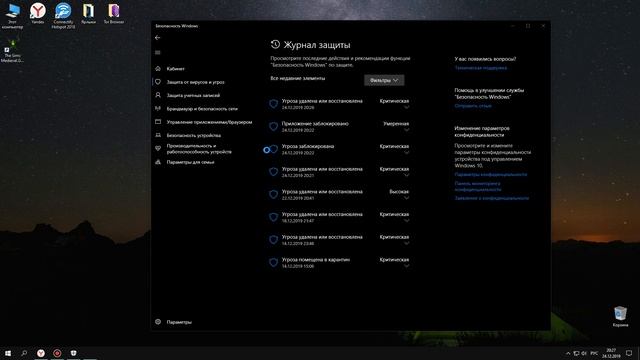Open taskbar search magnifier
The width and height of the screenshot is (640, 360).
tap(24, 353)
